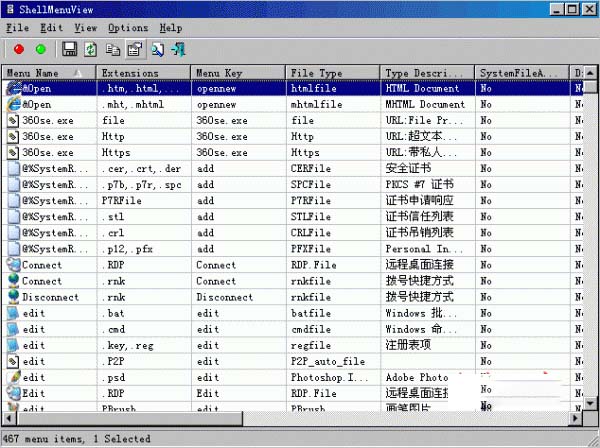600x448 pixels.
Task: Click the horizontal scrollbar thumb
Action: (129, 418)
